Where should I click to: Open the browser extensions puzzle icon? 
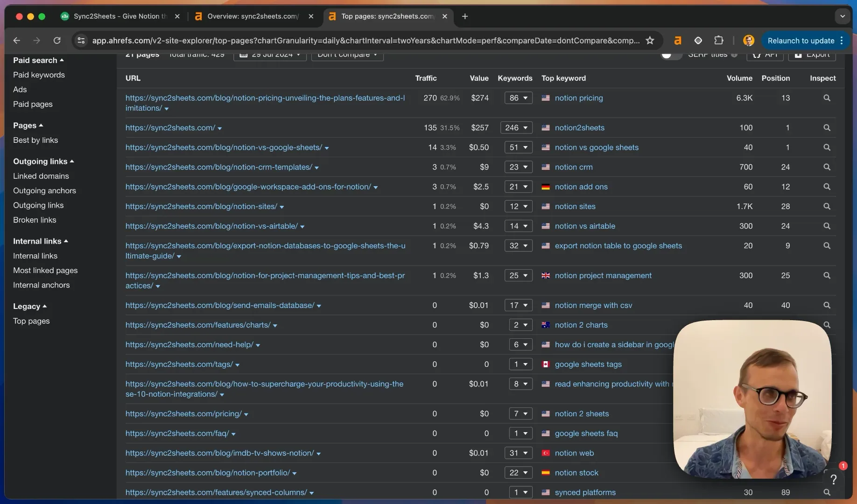719,41
